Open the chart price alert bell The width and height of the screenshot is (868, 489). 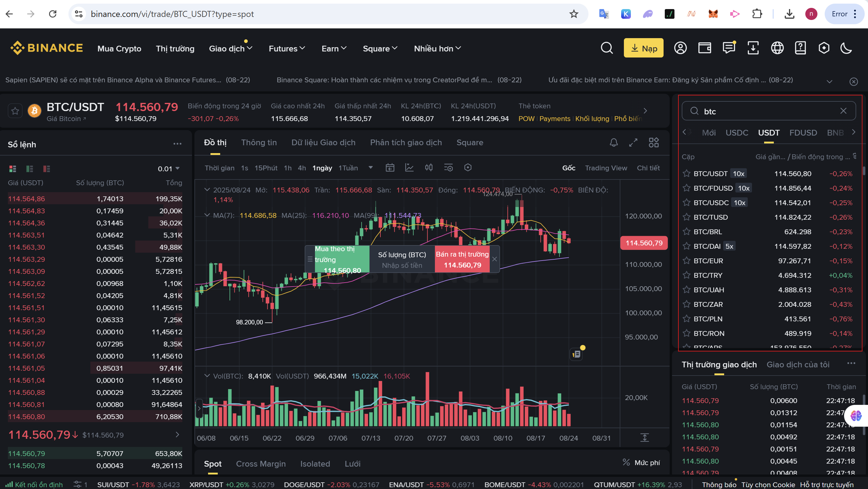614,143
